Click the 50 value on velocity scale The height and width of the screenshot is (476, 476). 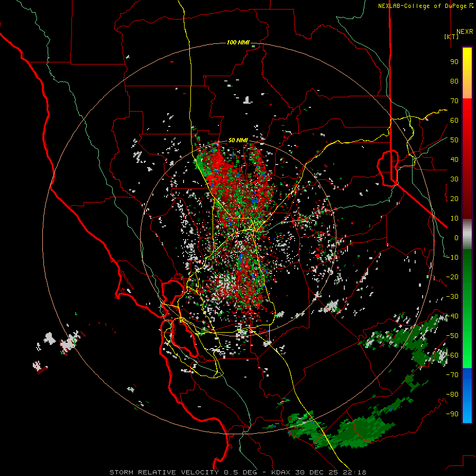(x=454, y=140)
